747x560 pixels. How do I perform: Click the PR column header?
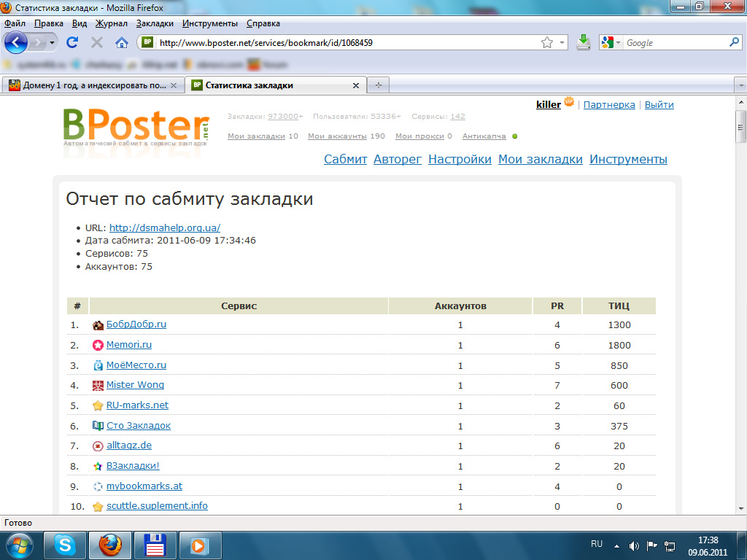pyautogui.click(x=557, y=306)
